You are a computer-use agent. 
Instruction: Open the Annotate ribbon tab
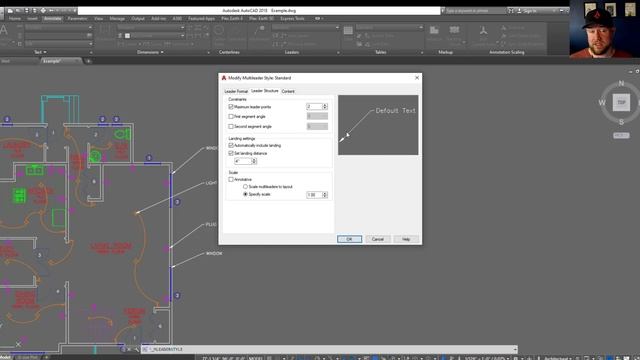click(x=52, y=19)
